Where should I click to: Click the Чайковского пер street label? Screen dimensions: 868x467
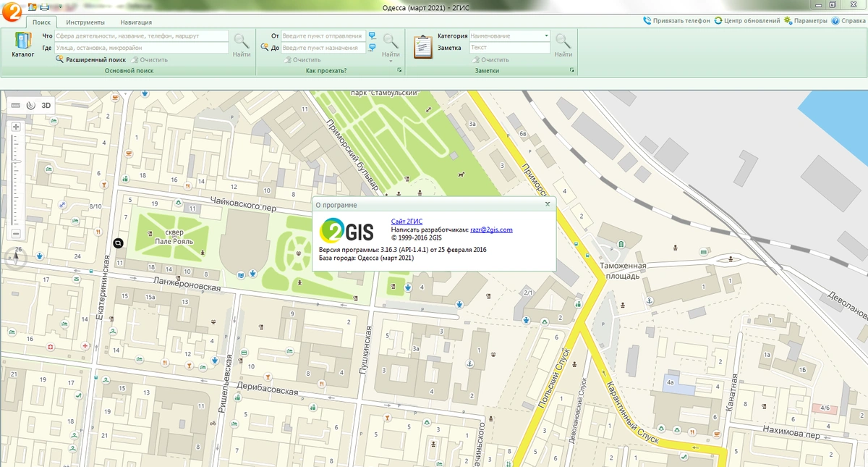(x=244, y=203)
